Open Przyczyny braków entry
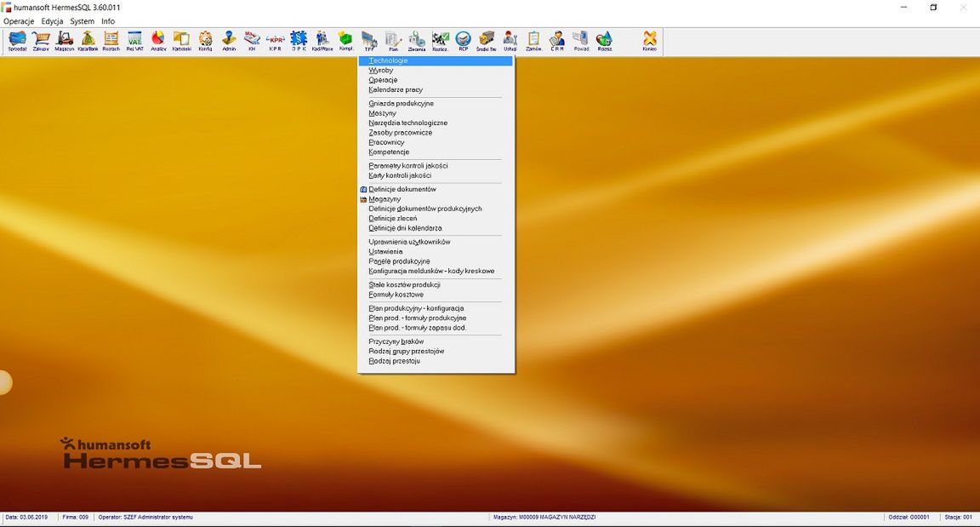The image size is (980, 527). 436,341
